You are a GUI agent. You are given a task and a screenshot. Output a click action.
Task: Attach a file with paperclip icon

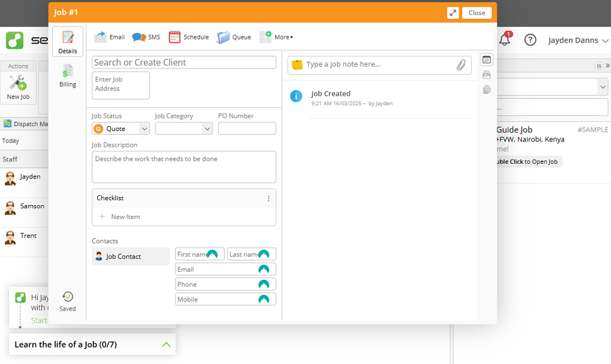pos(461,65)
